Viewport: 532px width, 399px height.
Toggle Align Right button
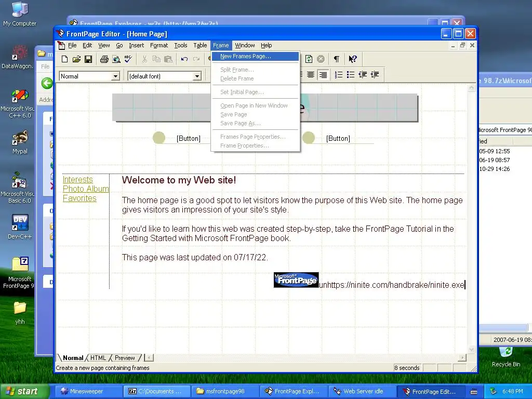click(x=323, y=75)
